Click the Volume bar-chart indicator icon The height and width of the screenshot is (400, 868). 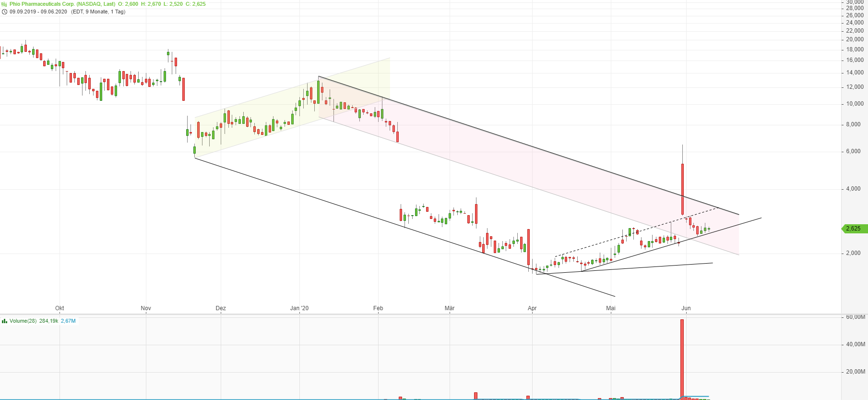coord(4,321)
